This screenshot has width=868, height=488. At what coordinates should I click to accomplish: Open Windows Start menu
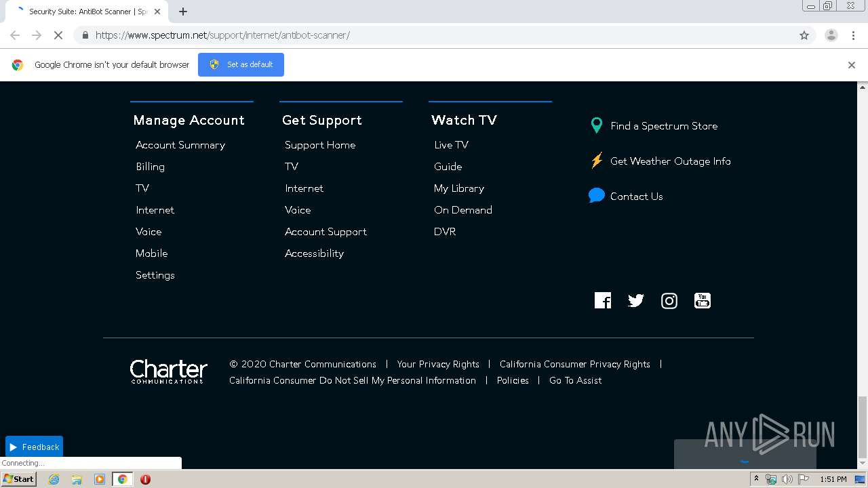point(19,479)
